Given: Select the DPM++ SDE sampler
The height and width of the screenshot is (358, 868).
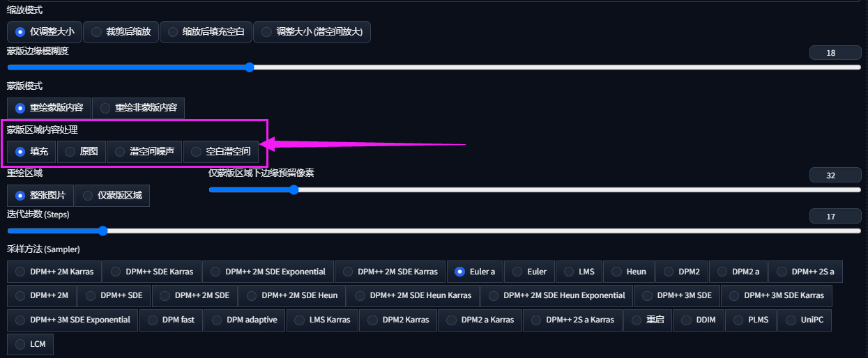Looking at the screenshot, I should point(114,295).
